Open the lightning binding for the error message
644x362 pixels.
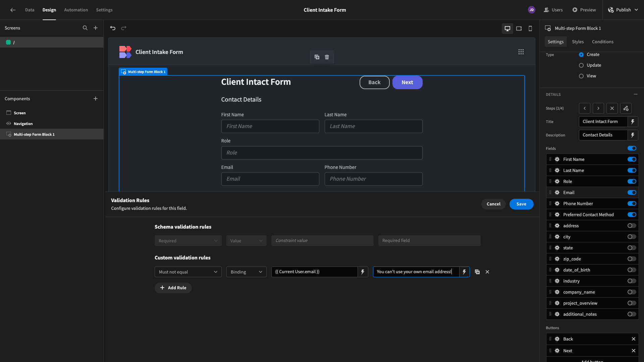pyautogui.click(x=464, y=272)
